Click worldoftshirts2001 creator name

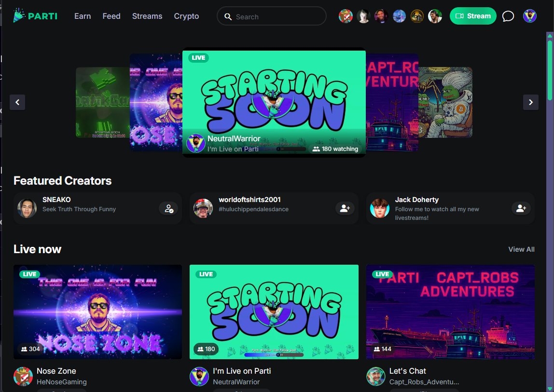[249, 200]
